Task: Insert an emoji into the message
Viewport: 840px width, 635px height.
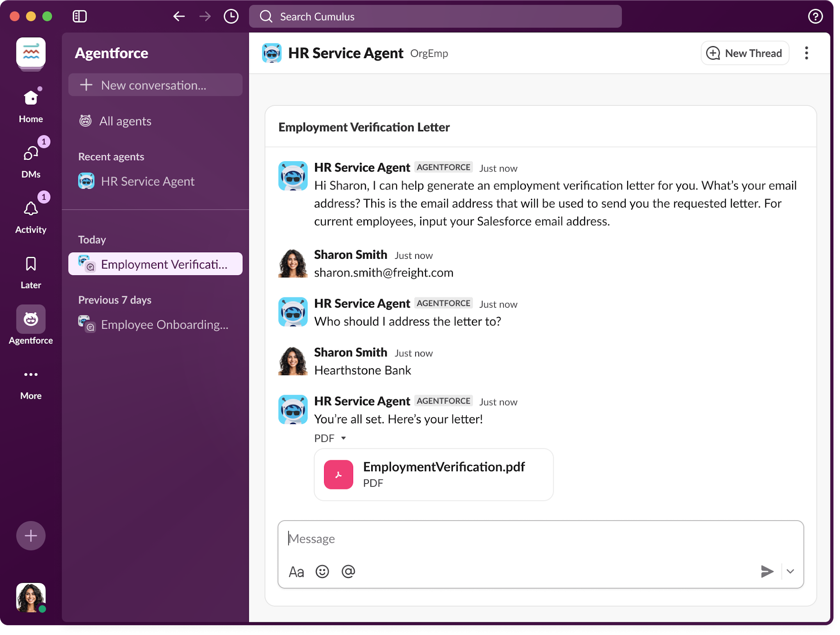Action: (322, 571)
